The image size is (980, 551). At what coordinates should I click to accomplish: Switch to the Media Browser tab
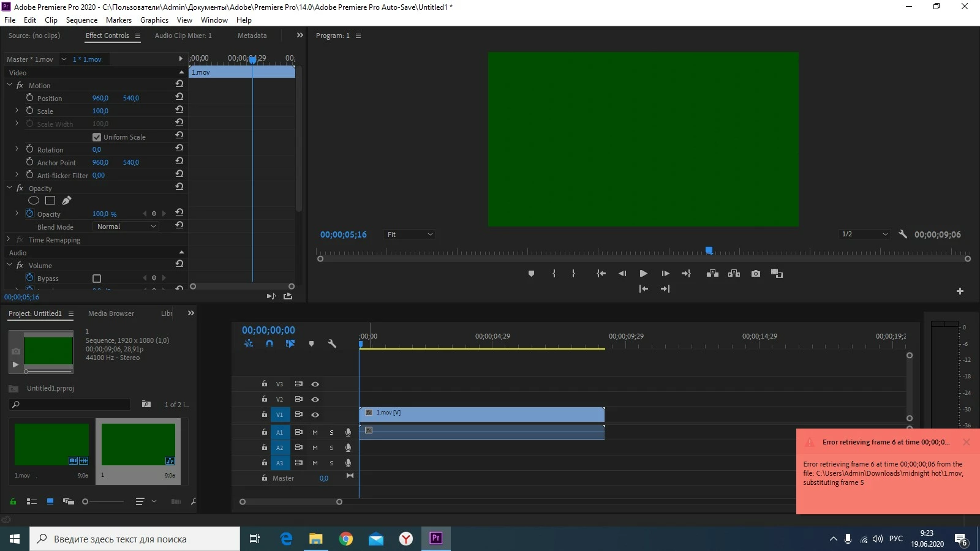click(x=111, y=313)
